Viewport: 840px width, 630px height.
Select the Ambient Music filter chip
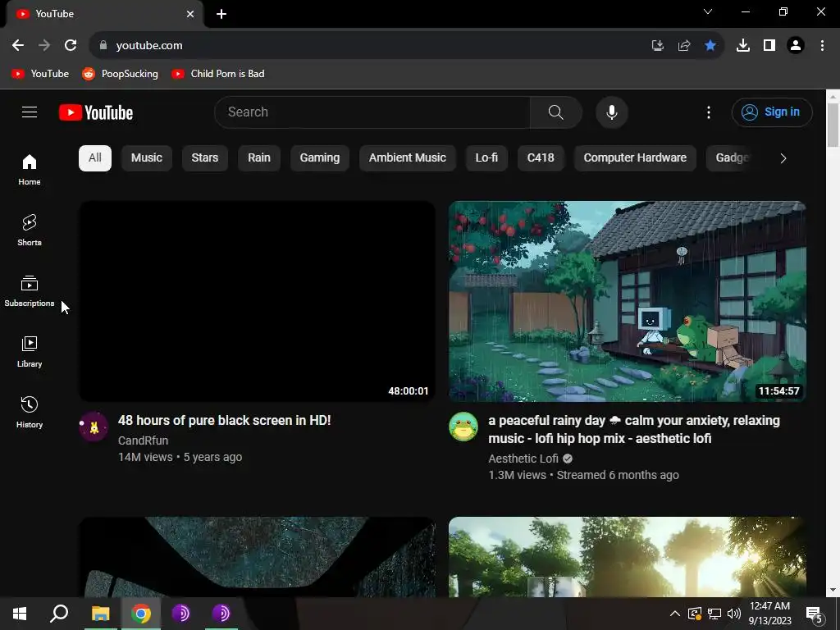[408, 158]
